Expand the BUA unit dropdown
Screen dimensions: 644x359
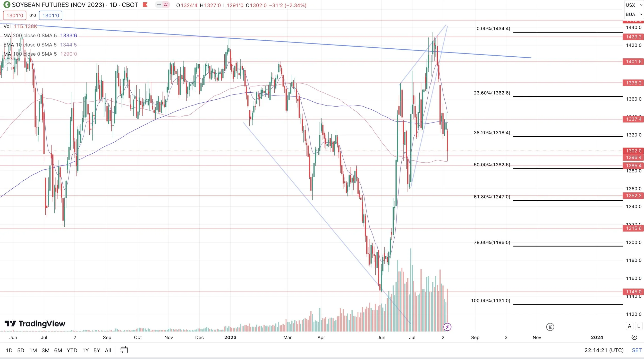coord(634,14)
